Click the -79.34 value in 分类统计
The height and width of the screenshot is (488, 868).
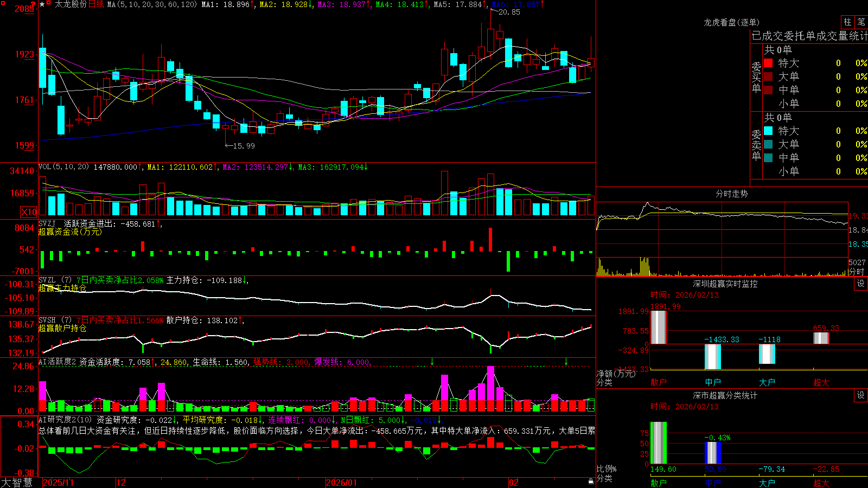(771, 469)
